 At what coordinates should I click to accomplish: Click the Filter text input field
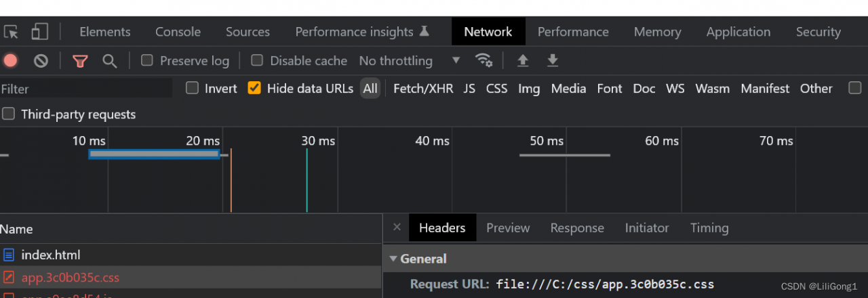(85, 89)
